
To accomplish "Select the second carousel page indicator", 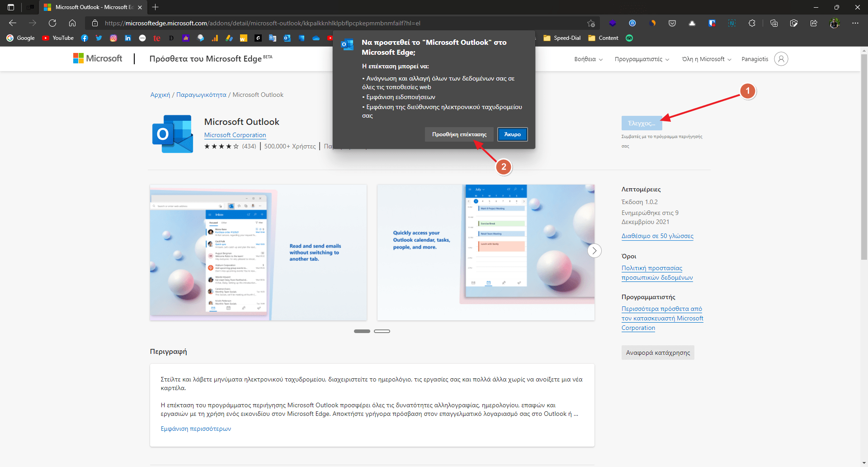I will tap(382, 331).
